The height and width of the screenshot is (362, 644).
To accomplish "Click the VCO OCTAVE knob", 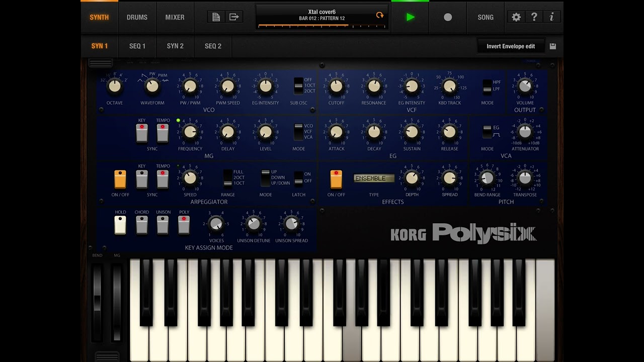I will point(115,86).
